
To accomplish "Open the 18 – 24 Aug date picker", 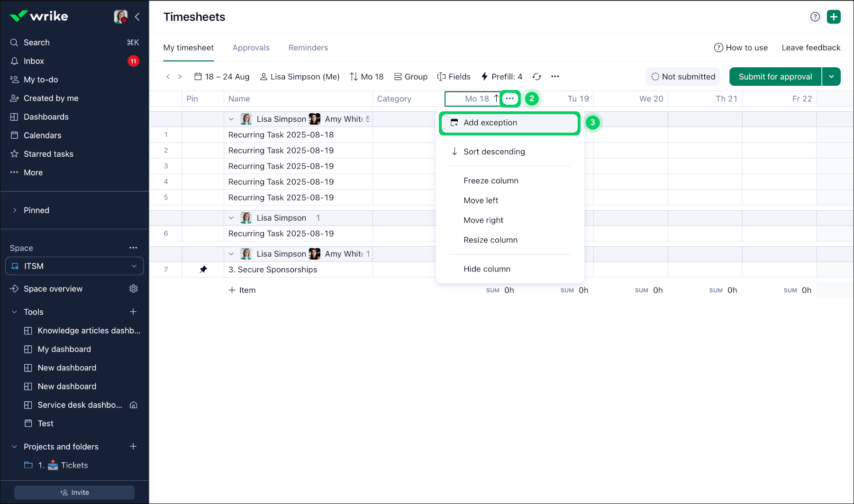I will pyautogui.click(x=222, y=77).
